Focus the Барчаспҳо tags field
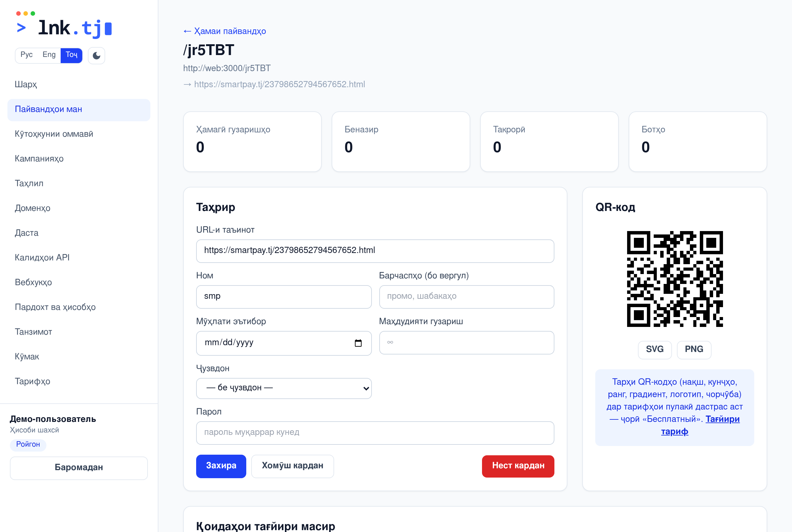This screenshot has width=792, height=532. [467, 297]
